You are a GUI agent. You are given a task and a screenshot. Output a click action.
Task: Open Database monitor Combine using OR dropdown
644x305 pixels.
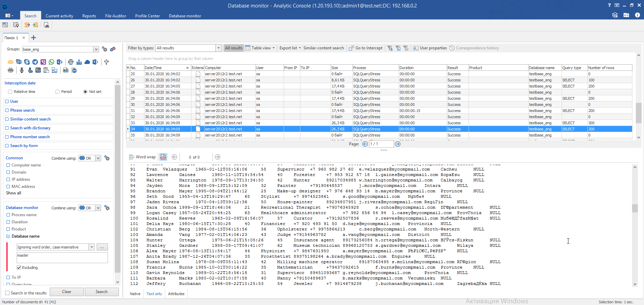pos(98,208)
